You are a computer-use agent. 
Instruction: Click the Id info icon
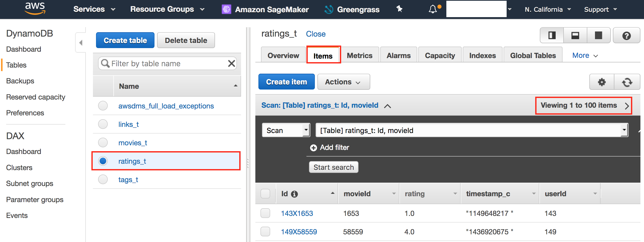tap(294, 194)
